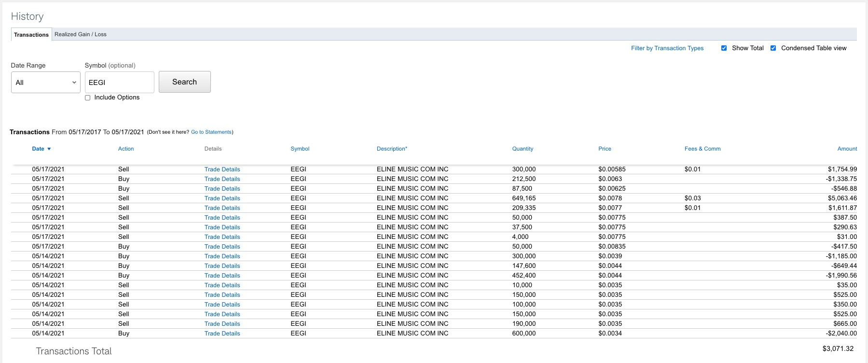Enable the Include Options checkbox
868x363 pixels.
[x=88, y=98]
